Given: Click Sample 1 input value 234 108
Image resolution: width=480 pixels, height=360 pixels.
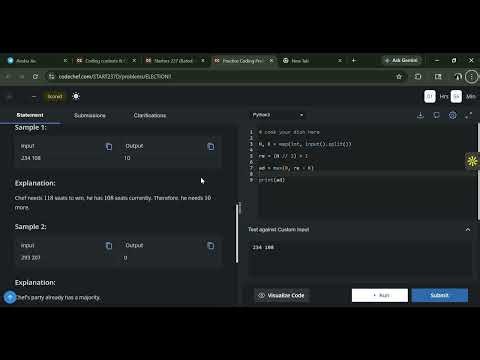Looking at the screenshot, I should [x=31, y=158].
